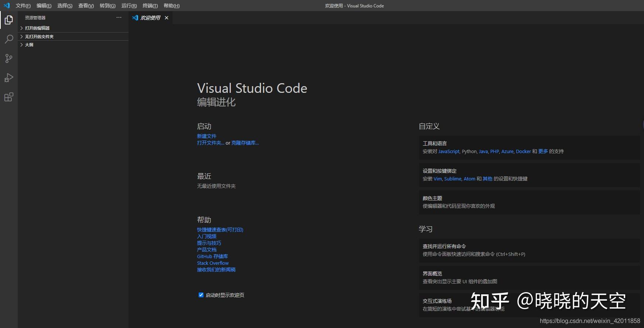Click the PHP language support link
The height and width of the screenshot is (328, 644).
click(x=494, y=151)
